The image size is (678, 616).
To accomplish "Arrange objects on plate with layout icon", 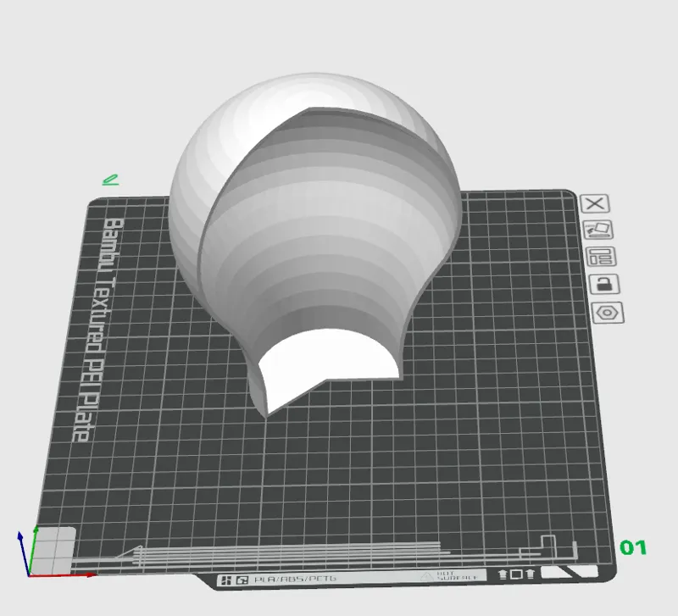I will click(x=601, y=257).
